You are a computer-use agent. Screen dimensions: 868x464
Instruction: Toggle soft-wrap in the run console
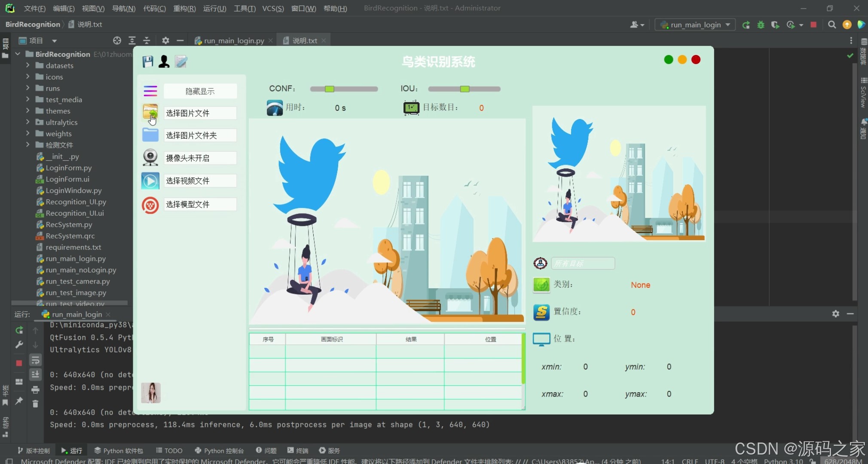pos(35,360)
